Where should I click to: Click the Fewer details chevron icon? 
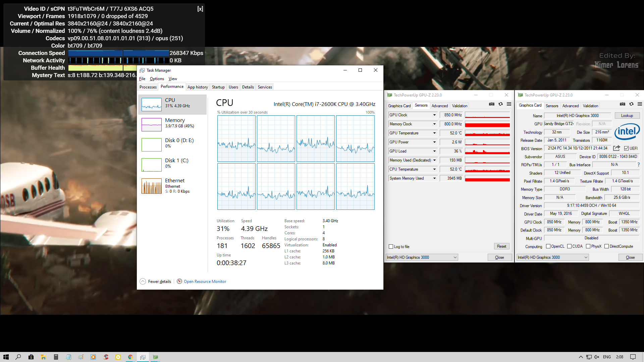tap(143, 282)
